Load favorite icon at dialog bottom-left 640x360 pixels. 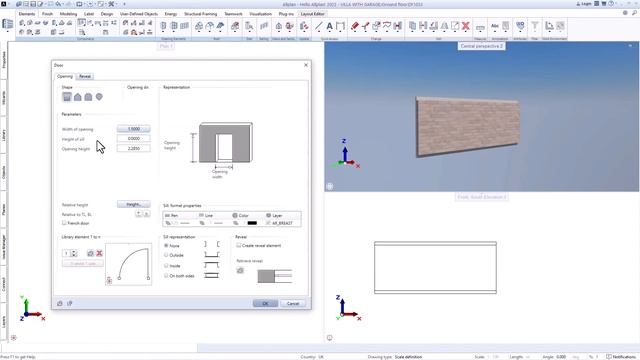(x=60, y=303)
